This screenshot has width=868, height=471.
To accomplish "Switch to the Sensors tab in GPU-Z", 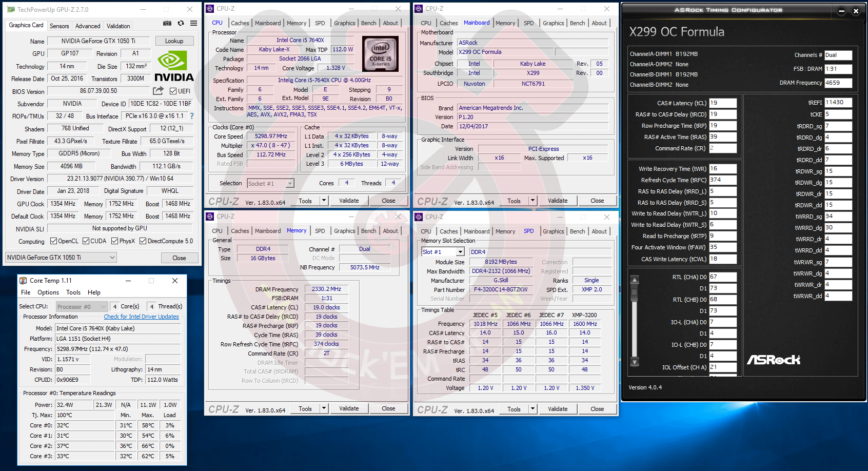I will 59,26.
